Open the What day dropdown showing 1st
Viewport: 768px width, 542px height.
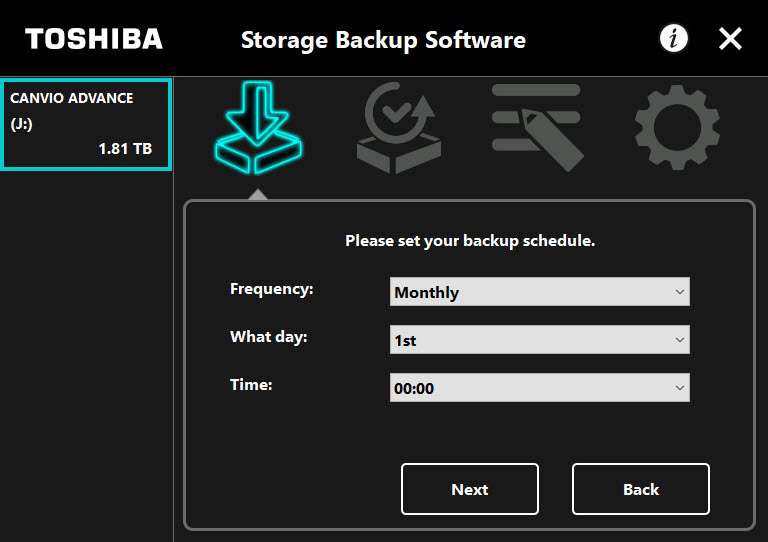[x=540, y=340]
